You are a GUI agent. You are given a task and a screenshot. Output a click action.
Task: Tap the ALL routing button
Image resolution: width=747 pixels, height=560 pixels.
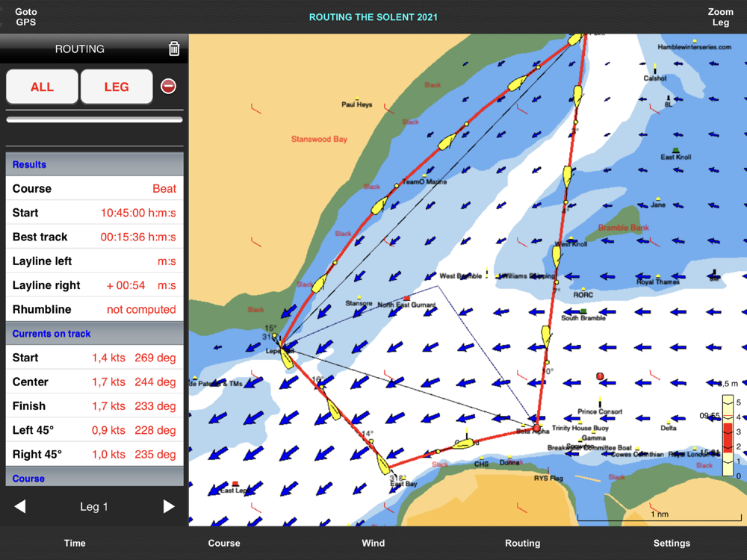[x=42, y=87]
